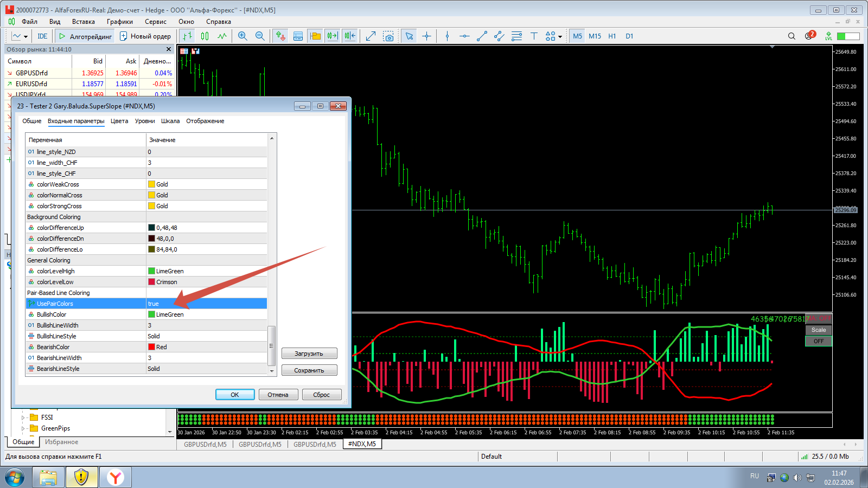The image size is (868, 488).
Task: Click the Сохранить button
Action: pos(309,370)
